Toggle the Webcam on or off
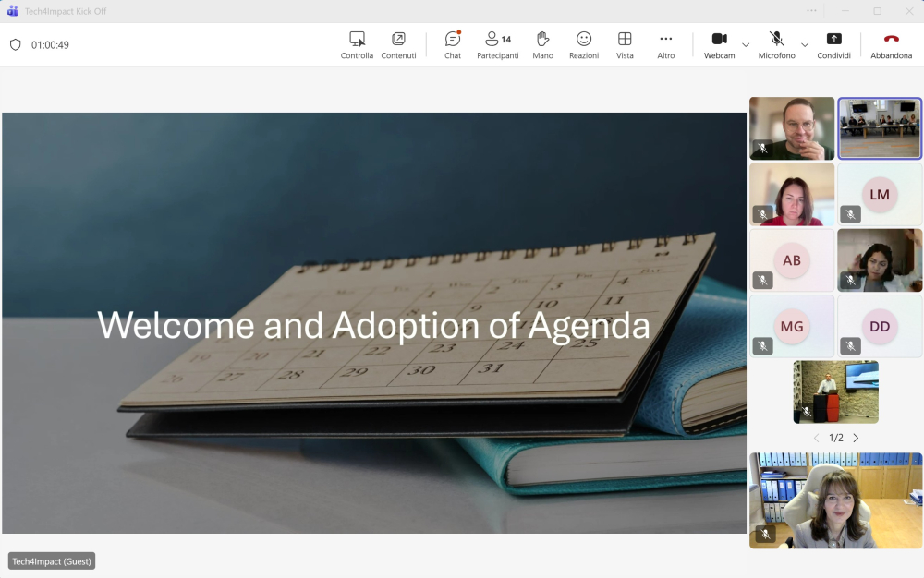This screenshot has height=578, width=924. point(719,43)
